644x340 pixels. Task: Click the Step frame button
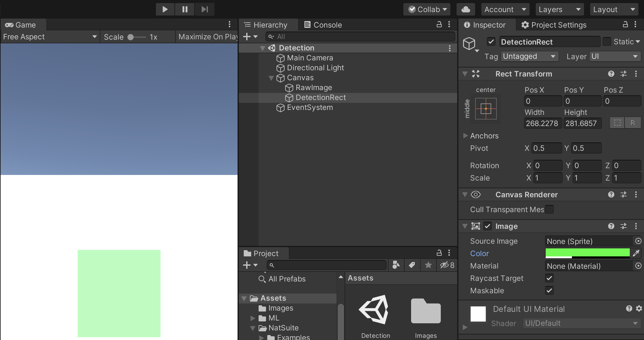coord(204,9)
